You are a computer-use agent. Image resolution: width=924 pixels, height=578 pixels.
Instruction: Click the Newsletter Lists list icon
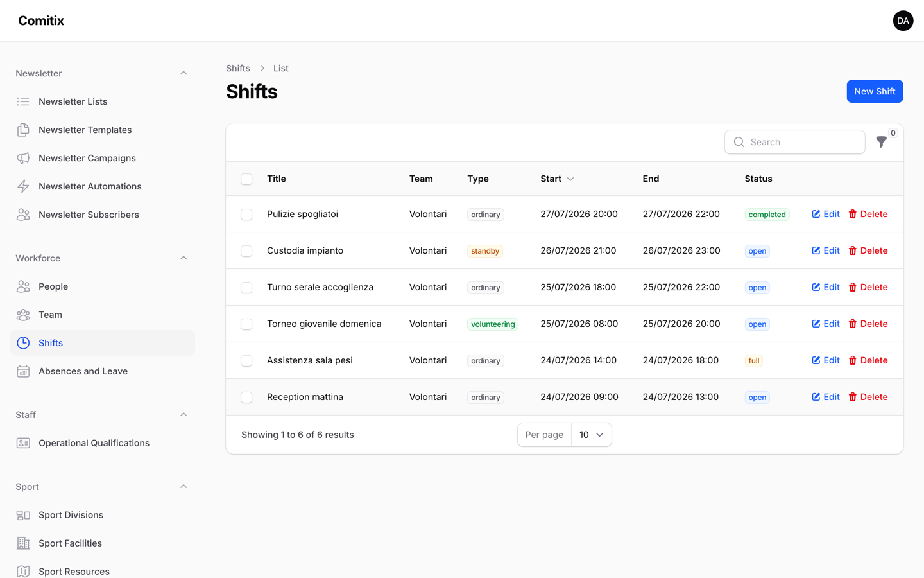[23, 101]
